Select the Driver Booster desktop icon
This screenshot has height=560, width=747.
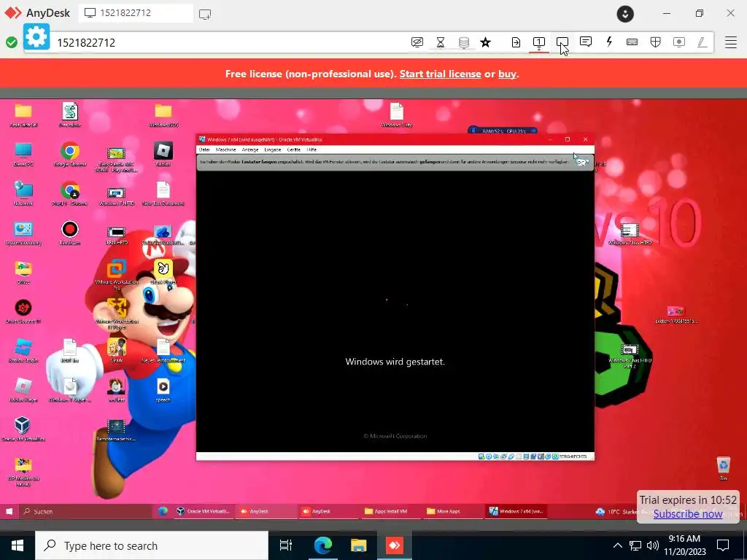[23, 312]
